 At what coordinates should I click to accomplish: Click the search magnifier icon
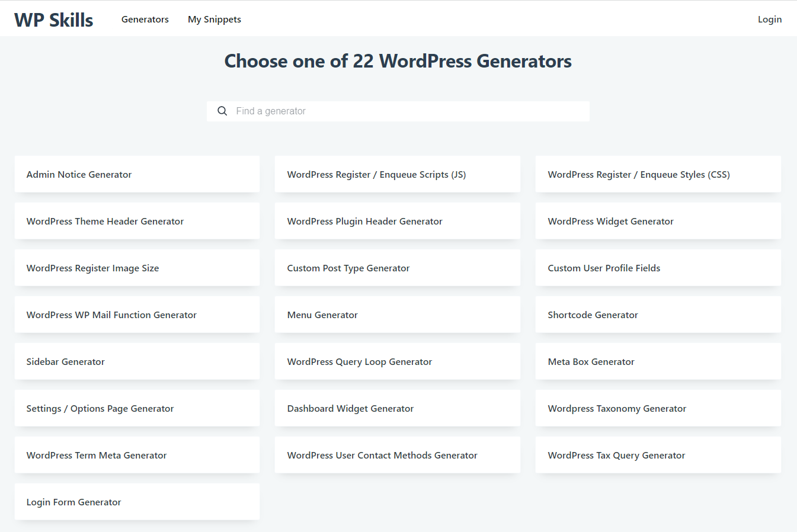(x=222, y=111)
